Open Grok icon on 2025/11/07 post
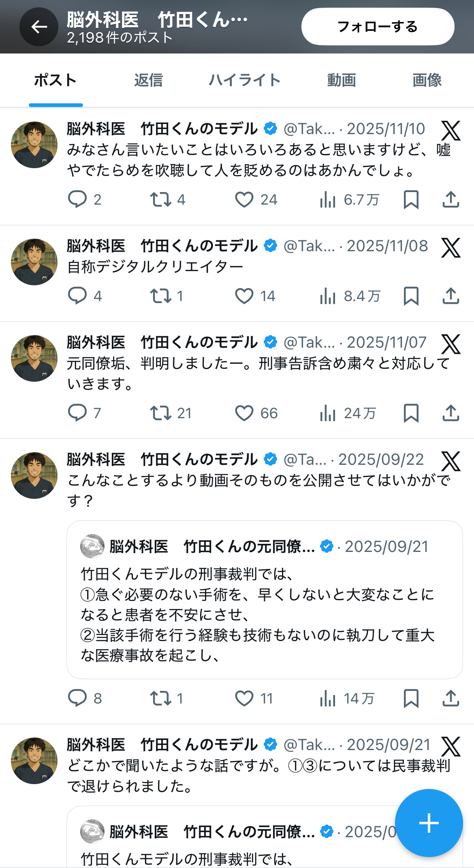Image resolution: width=474 pixels, height=868 pixels. click(x=451, y=344)
